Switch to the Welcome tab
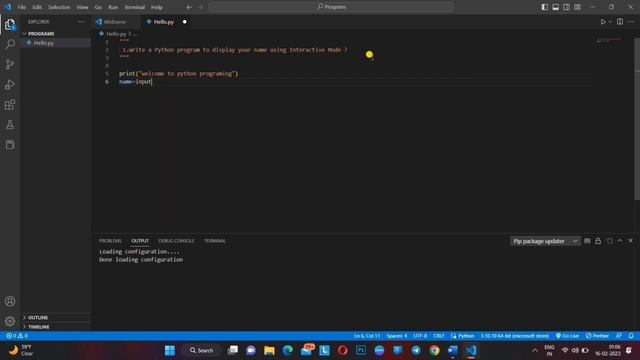Viewport: 640px width, 360px height. [115, 22]
